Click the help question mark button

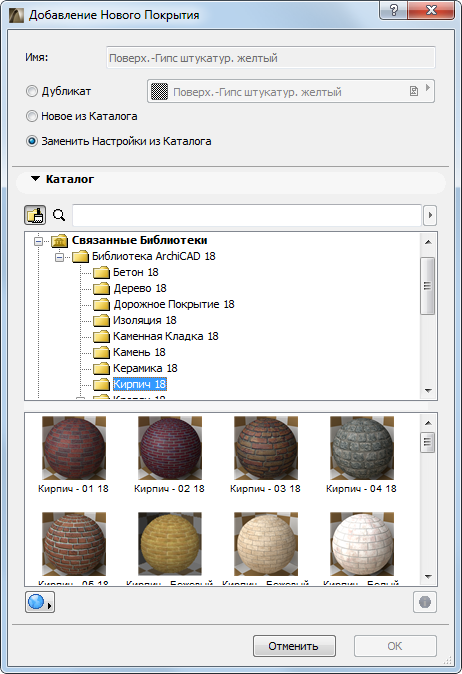393,10
